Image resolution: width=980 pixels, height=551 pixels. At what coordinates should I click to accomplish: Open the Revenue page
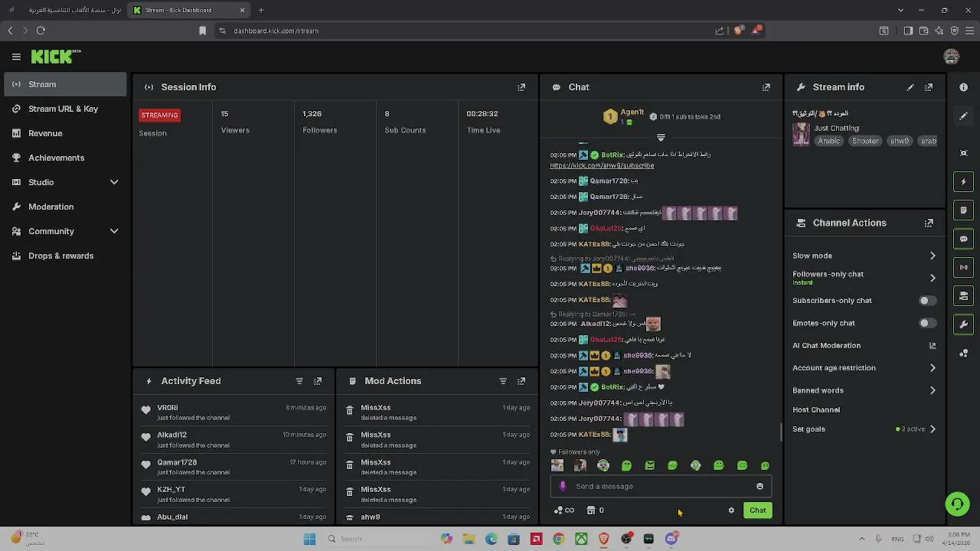[65, 133]
